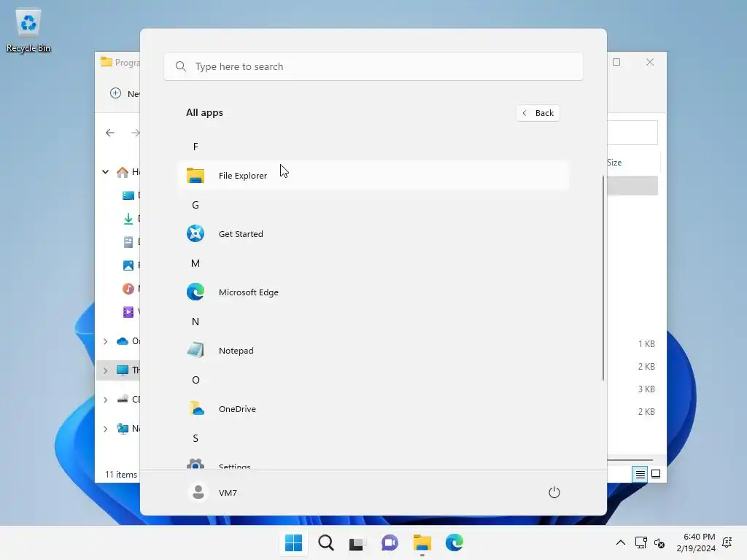747x560 pixels.
Task: Select Videos in Explorer sidebar
Action: click(x=131, y=312)
